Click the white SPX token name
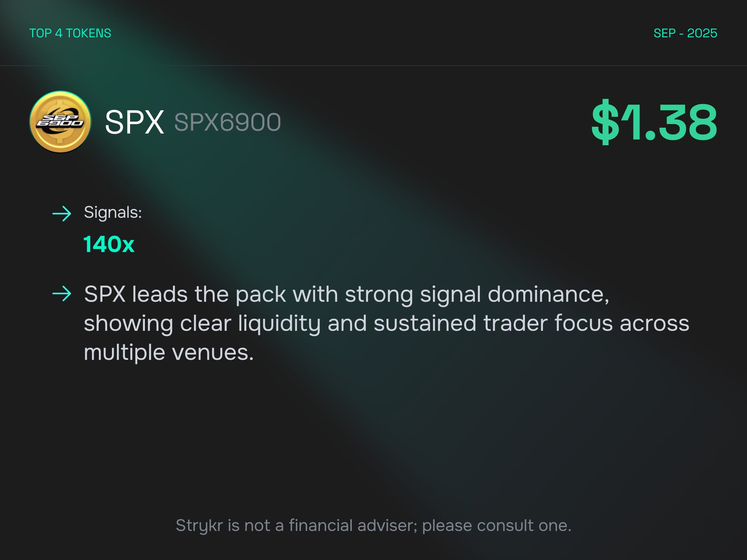The height and width of the screenshot is (560, 747). 134,122
